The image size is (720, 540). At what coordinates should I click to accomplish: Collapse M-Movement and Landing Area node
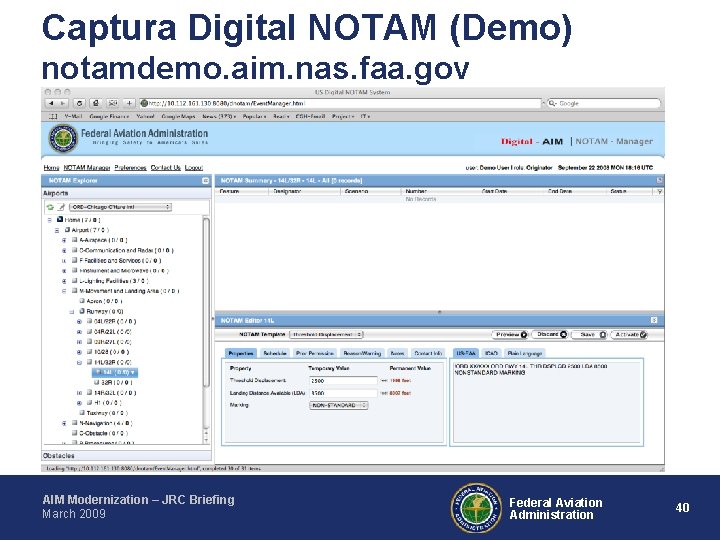pos(64,291)
